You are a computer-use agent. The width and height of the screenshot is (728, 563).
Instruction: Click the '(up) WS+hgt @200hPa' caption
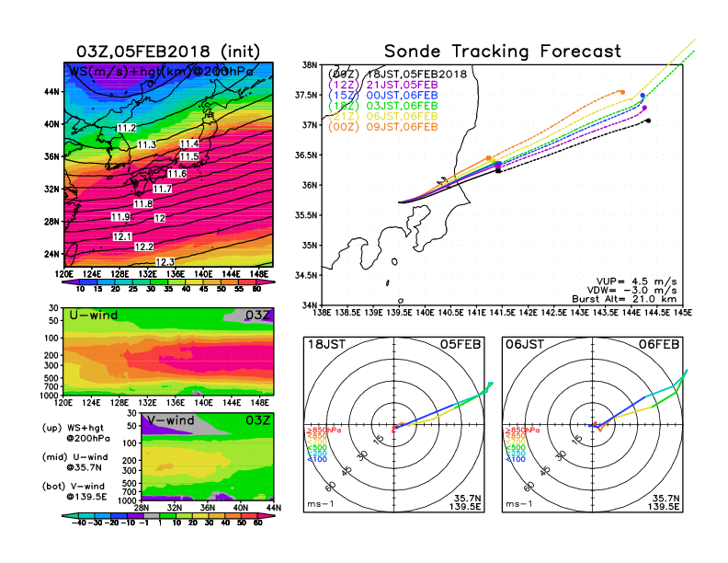click(x=76, y=433)
